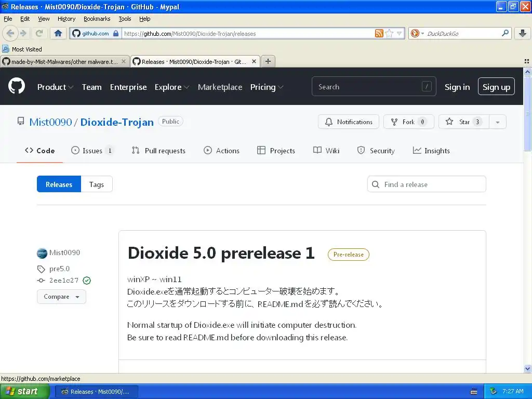Open the History menu
Viewport: 532px width, 399px height.
pos(66,19)
